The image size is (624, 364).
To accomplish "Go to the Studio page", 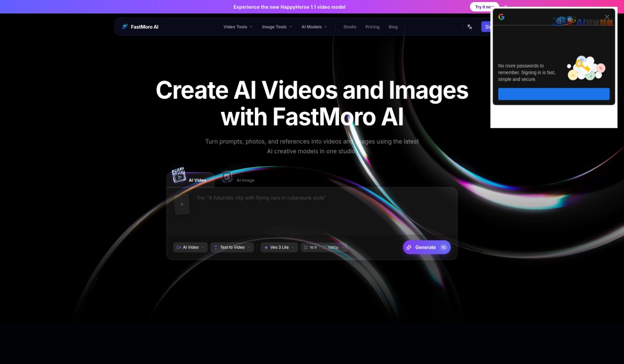I will click(x=350, y=27).
